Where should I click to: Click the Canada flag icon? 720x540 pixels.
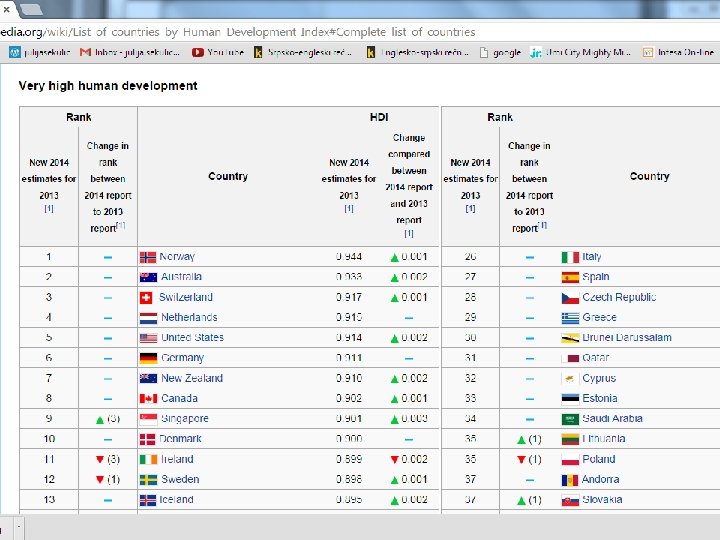click(148, 399)
